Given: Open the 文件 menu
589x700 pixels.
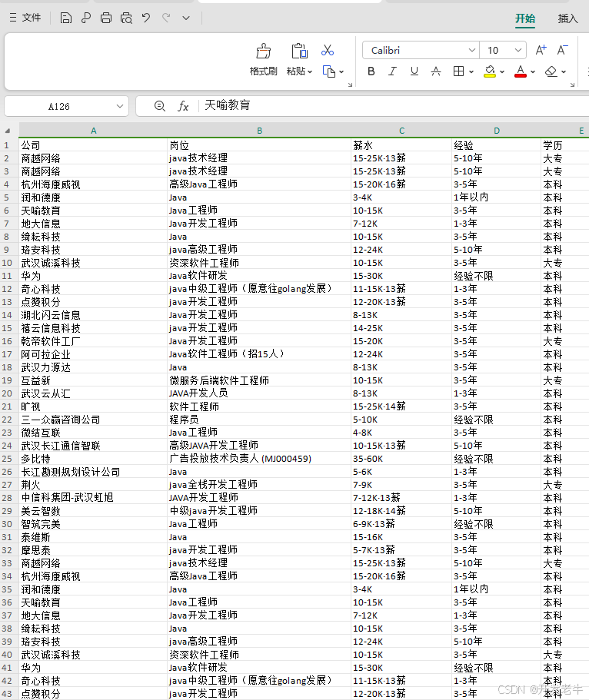Looking at the screenshot, I should [25, 18].
